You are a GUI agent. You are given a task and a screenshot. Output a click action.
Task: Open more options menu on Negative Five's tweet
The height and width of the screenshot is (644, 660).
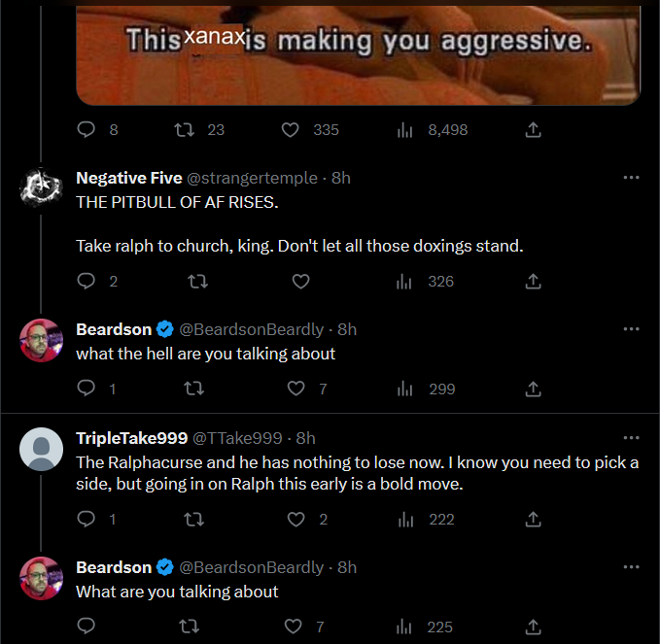click(631, 178)
